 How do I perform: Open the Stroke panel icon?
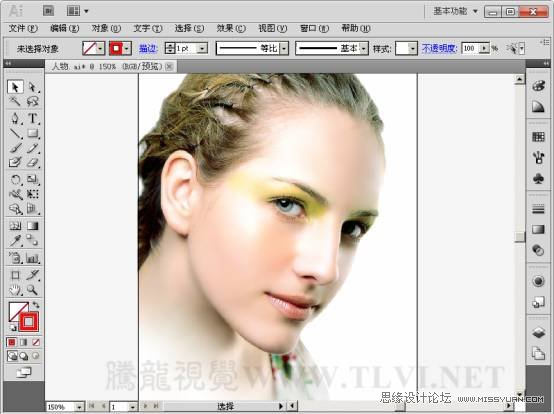point(538,209)
